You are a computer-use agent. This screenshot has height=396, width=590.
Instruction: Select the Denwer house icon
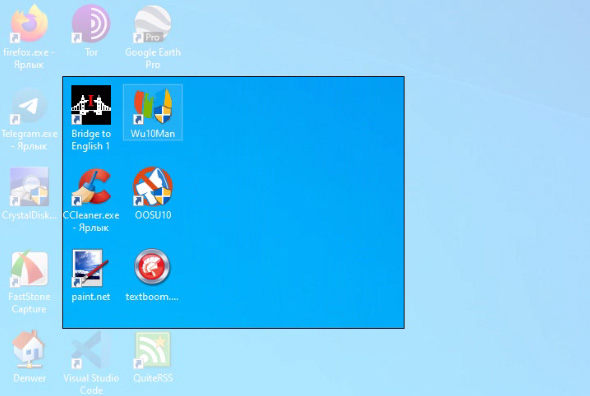[29, 349]
